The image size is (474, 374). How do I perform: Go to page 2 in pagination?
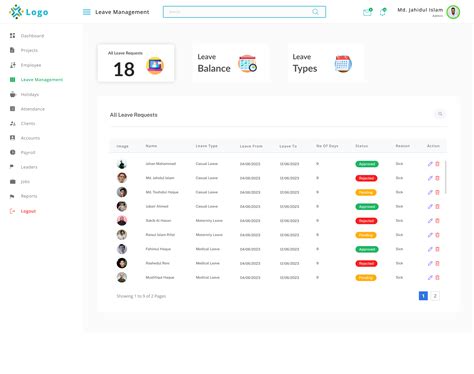pyautogui.click(x=435, y=296)
